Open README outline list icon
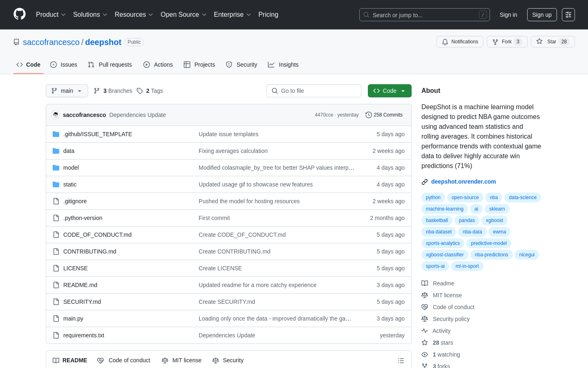Image resolution: width=588 pixels, height=368 pixels. pyautogui.click(x=401, y=361)
